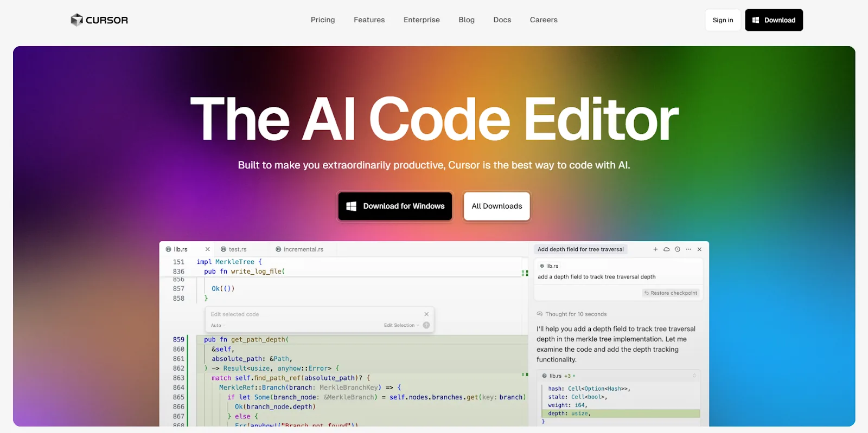Click the '&self,' parameter on line 860
This screenshot has width=868, height=433.
pos(223,350)
